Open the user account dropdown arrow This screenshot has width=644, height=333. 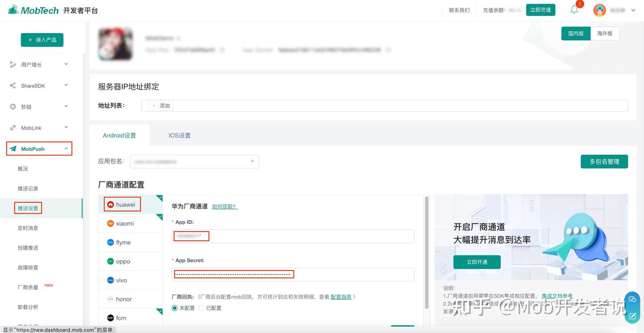(633, 10)
